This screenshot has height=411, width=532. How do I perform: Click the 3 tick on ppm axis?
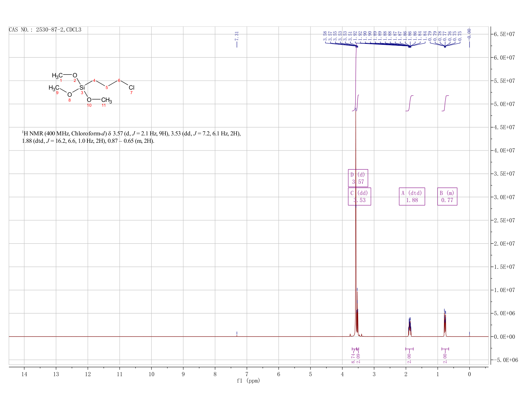(374, 374)
